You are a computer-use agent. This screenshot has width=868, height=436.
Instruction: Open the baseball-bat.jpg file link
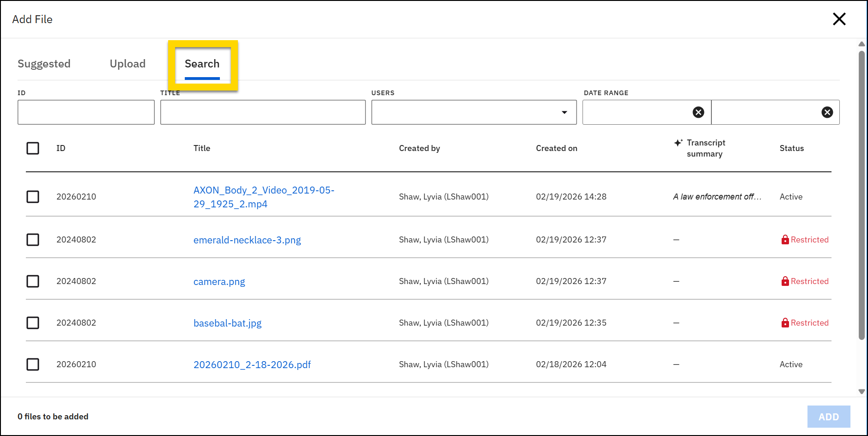pos(227,323)
